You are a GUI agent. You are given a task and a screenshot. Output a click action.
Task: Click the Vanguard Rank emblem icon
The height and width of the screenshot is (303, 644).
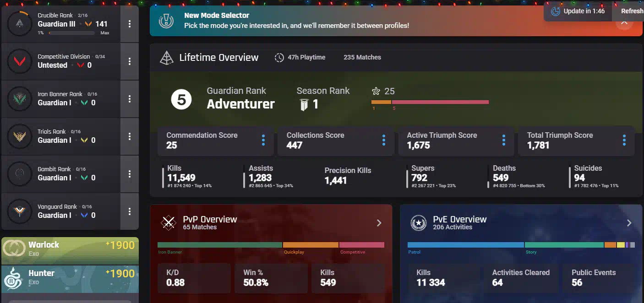(x=19, y=211)
